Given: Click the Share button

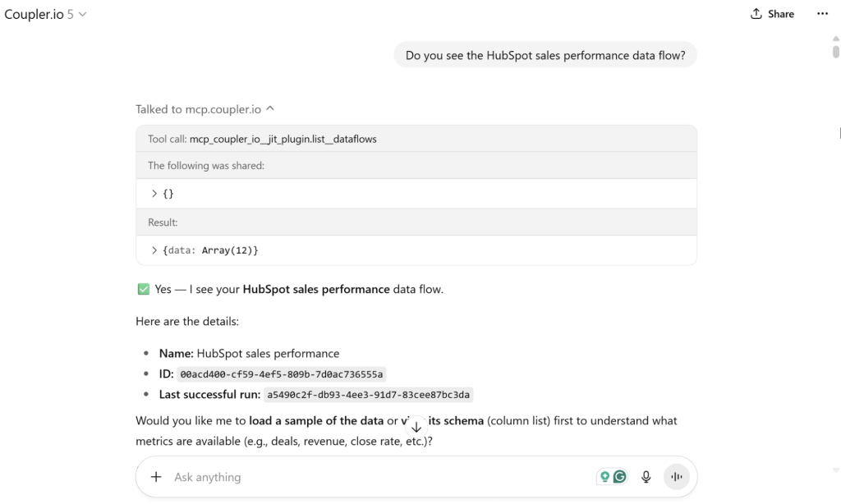Looking at the screenshot, I should pyautogui.click(x=772, y=13).
